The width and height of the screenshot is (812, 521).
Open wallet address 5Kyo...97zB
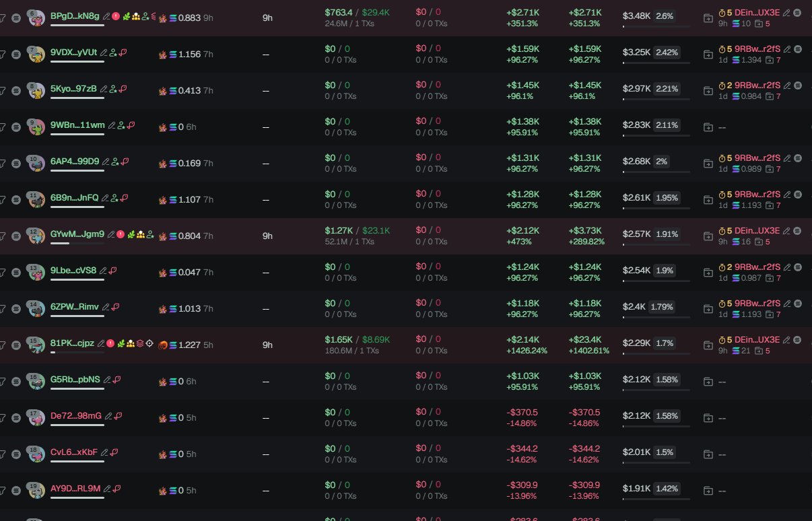[73, 88]
